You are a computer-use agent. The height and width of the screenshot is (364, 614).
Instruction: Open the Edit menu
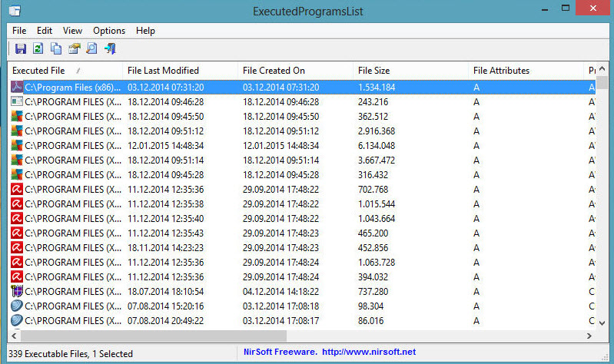[x=45, y=31]
